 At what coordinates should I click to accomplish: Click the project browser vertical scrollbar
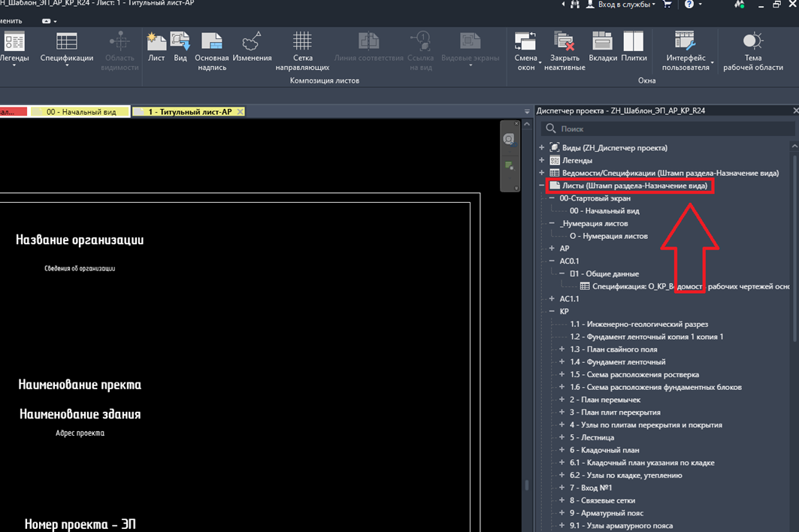pos(794,248)
